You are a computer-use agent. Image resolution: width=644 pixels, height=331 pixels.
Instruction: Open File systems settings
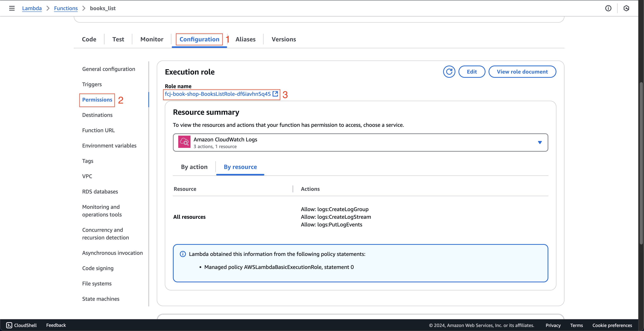(97, 283)
